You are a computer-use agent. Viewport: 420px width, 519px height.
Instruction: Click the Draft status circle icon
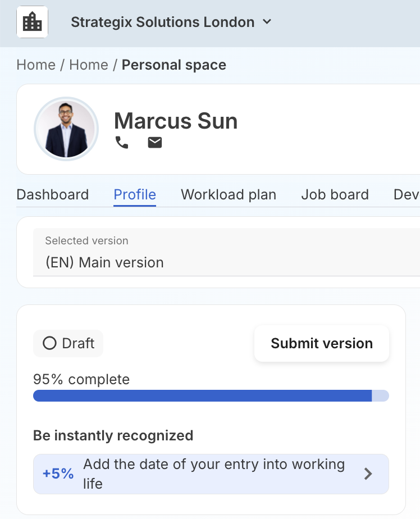pos(49,343)
